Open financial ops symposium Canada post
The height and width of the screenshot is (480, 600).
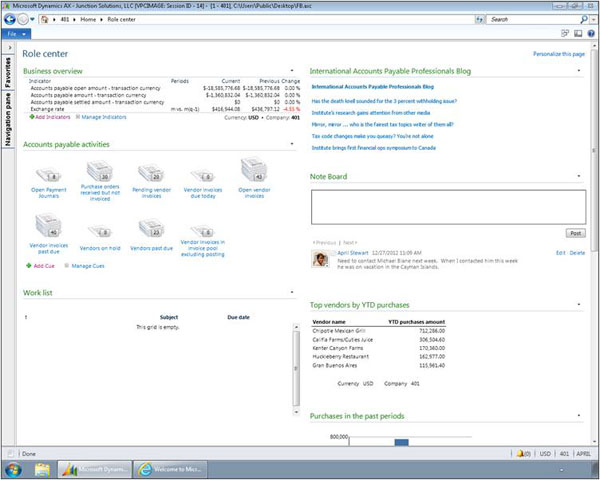(x=373, y=148)
